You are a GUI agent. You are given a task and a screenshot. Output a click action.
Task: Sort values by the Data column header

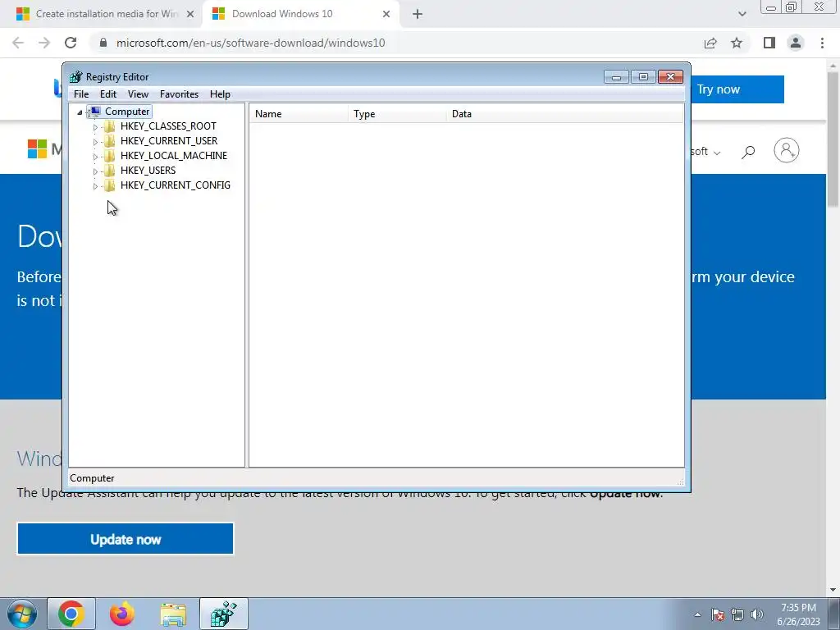tap(565, 114)
